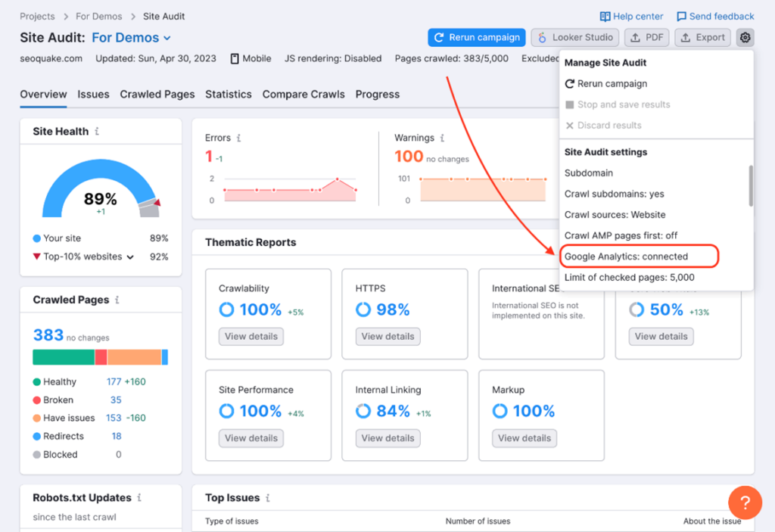Click the HTTPS progress ring icon
The height and width of the screenshot is (532, 775).
click(x=363, y=310)
